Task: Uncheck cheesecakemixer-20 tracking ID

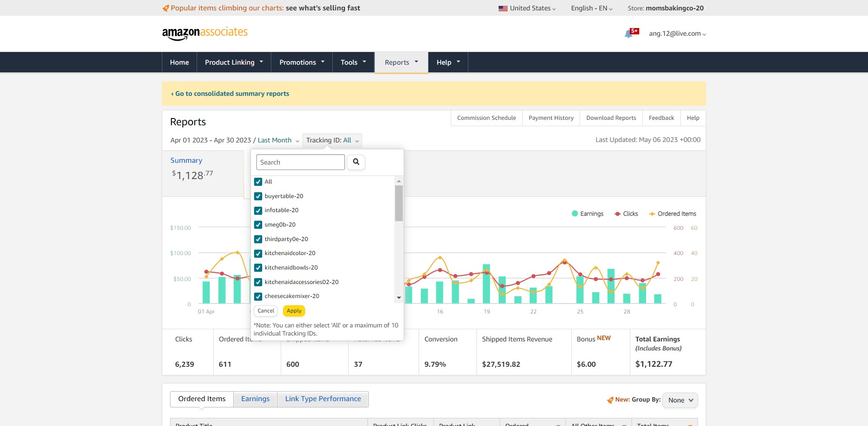Action: pos(258,296)
